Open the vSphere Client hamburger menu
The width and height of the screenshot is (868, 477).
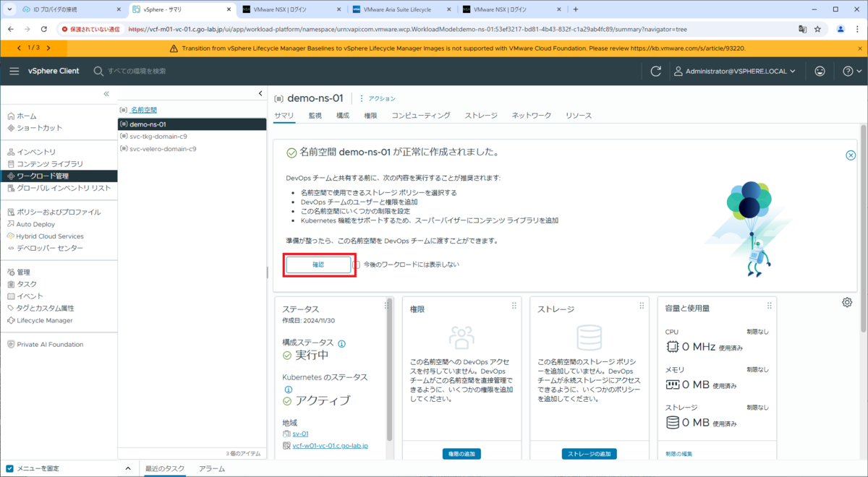[14, 71]
